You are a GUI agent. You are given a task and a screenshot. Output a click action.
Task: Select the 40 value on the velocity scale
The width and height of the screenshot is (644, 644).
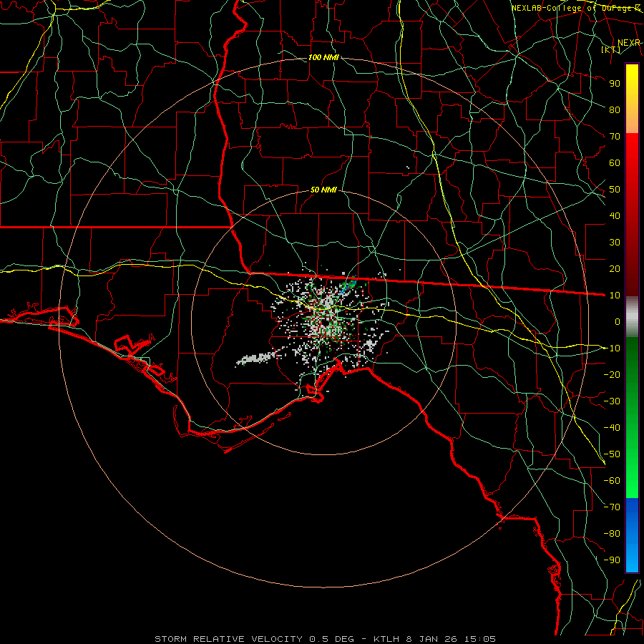click(615, 215)
